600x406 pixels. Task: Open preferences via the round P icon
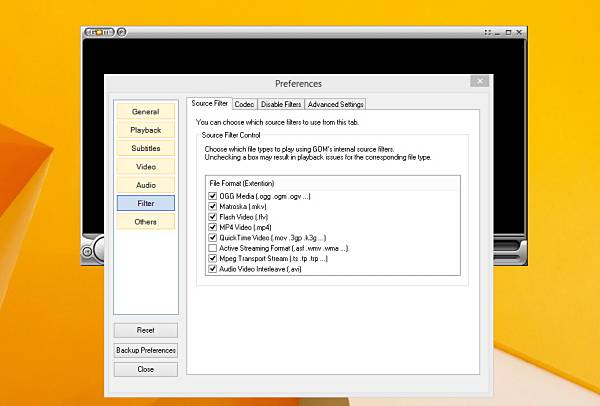121,33
